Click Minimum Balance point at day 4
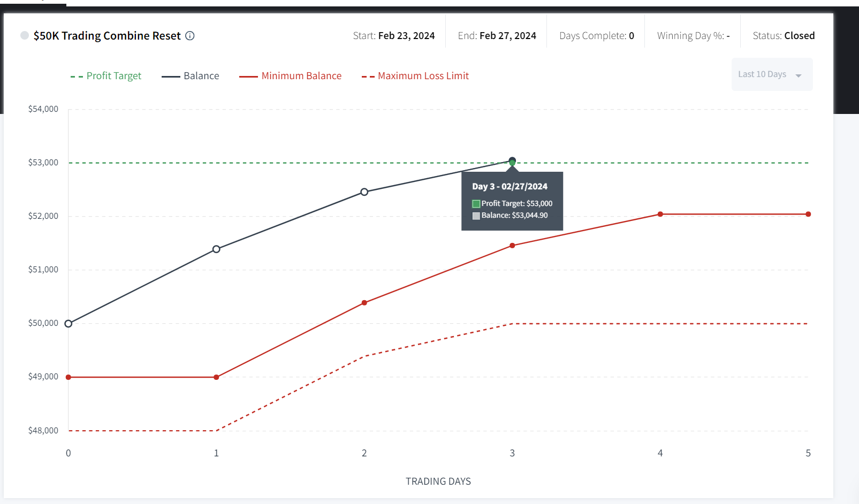This screenshot has height=504, width=859. coord(660,214)
